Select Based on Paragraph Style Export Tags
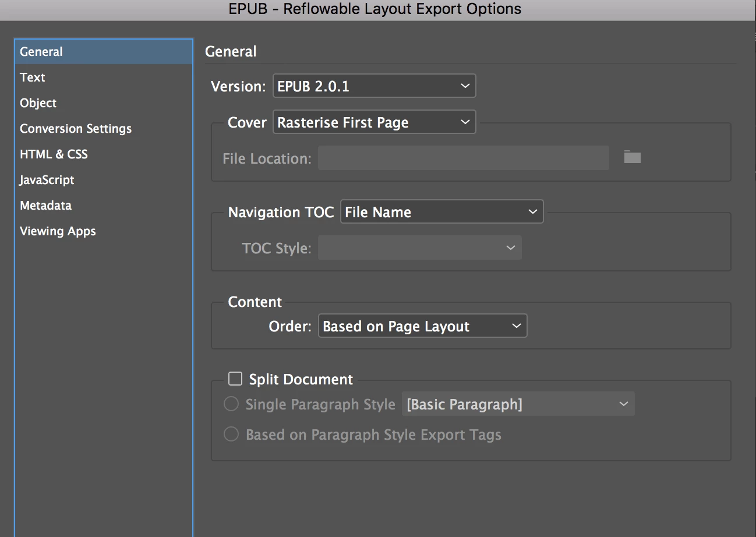This screenshot has width=756, height=537. [x=231, y=434]
